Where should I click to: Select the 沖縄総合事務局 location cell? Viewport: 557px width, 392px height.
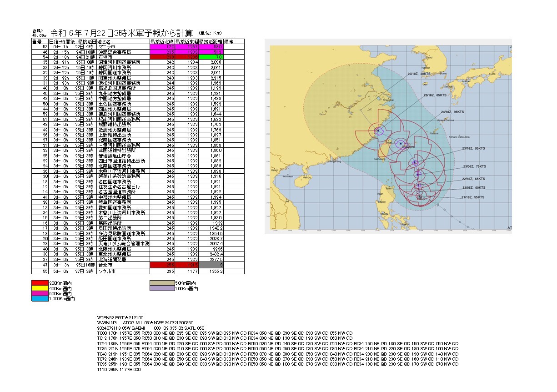122,51
